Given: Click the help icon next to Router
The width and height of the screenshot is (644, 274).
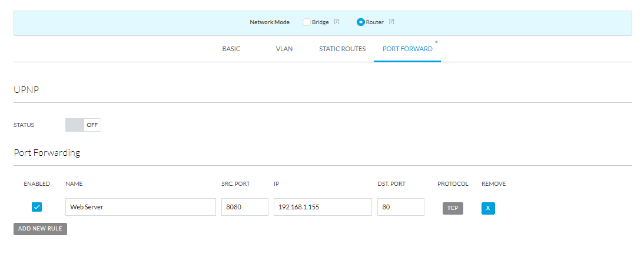Looking at the screenshot, I should click(391, 22).
